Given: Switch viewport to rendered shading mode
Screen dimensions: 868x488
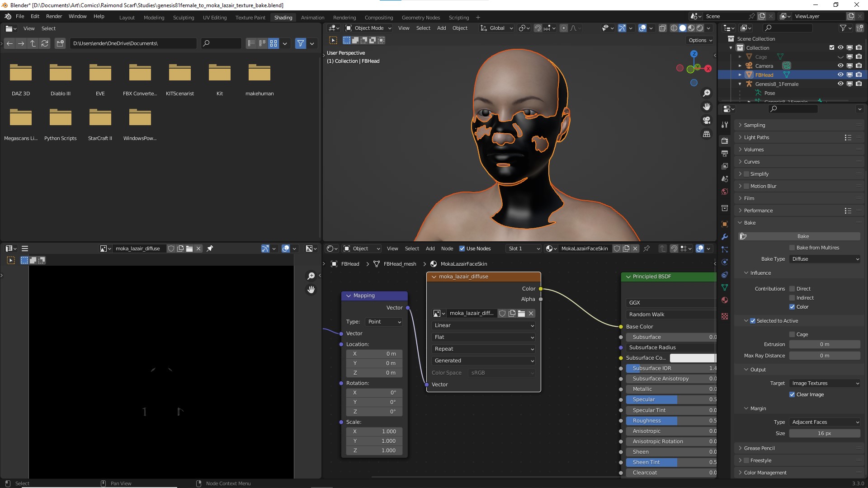Looking at the screenshot, I should click(699, 28).
